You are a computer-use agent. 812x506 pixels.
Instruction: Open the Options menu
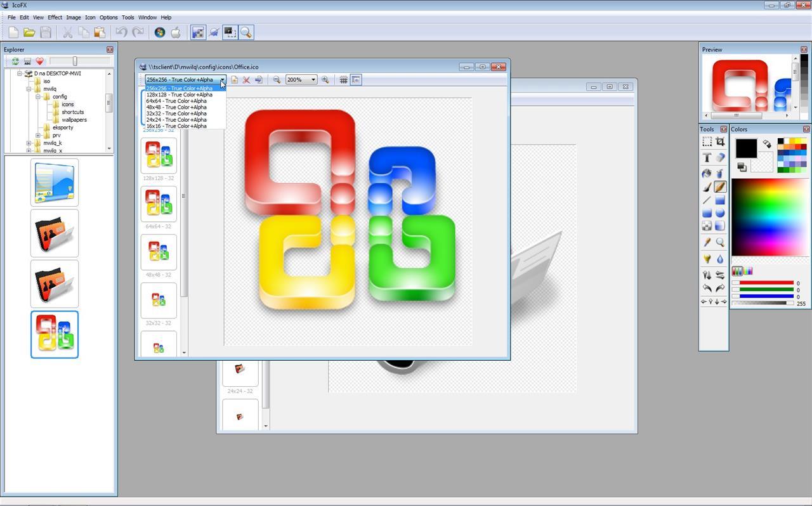108,17
